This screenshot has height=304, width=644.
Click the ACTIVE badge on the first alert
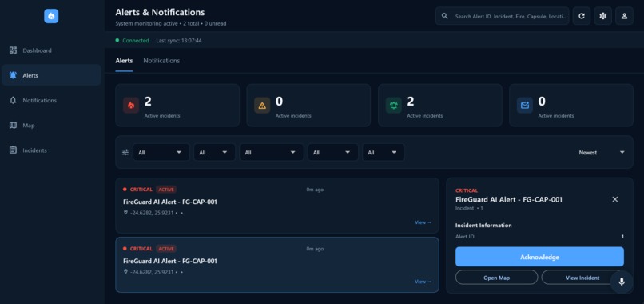coord(166,190)
